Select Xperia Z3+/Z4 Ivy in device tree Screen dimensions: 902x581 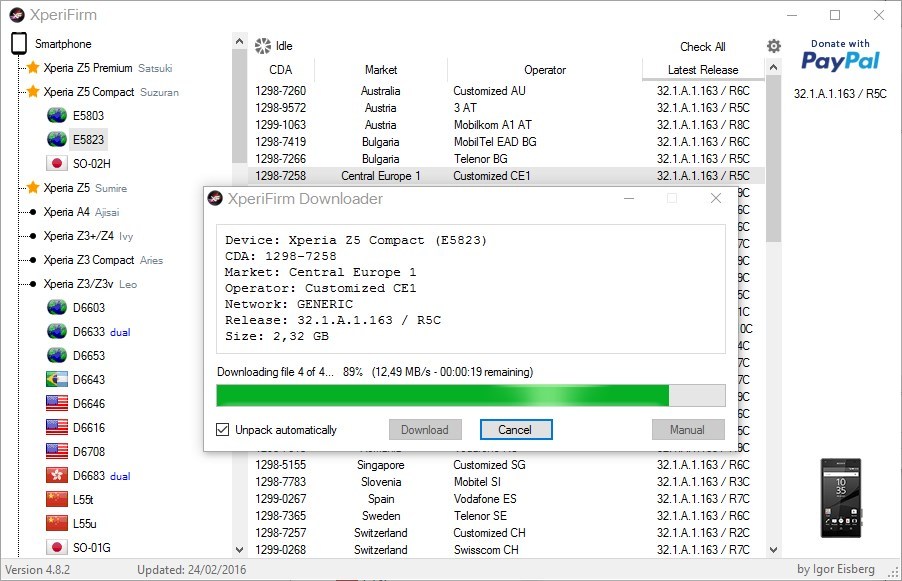88,236
